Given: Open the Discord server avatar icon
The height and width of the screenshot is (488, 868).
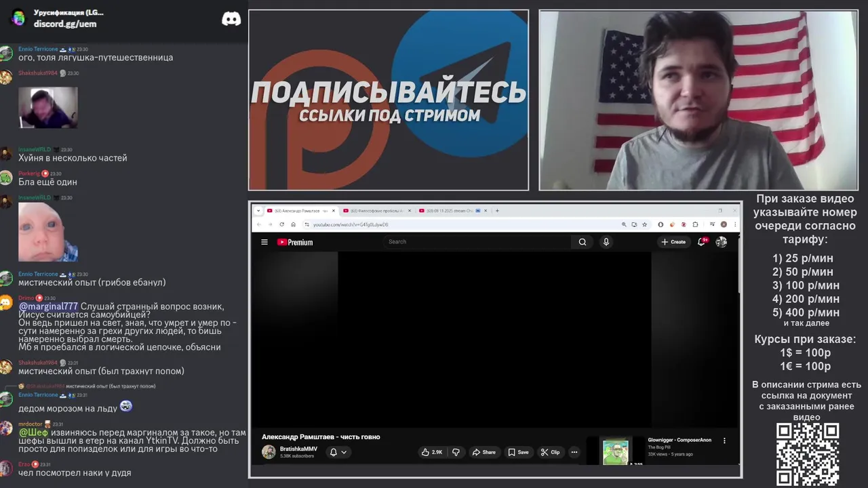Looking at the screenshot, I should [x=18, y=18].
